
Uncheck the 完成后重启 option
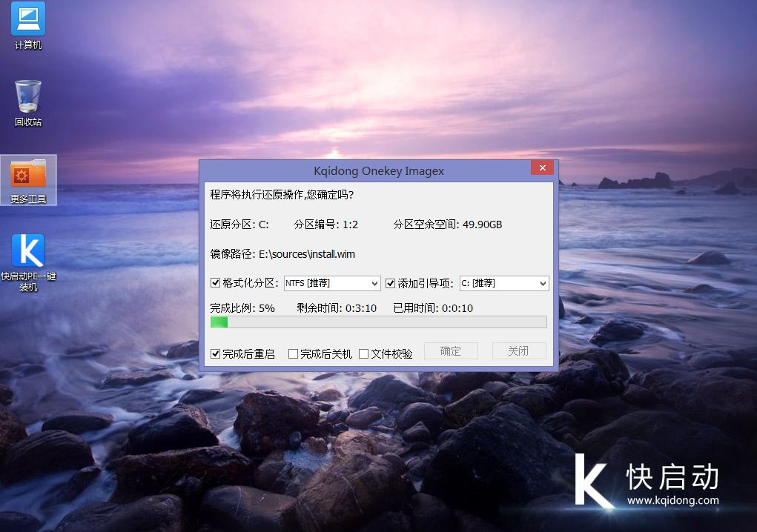point(214,353)
